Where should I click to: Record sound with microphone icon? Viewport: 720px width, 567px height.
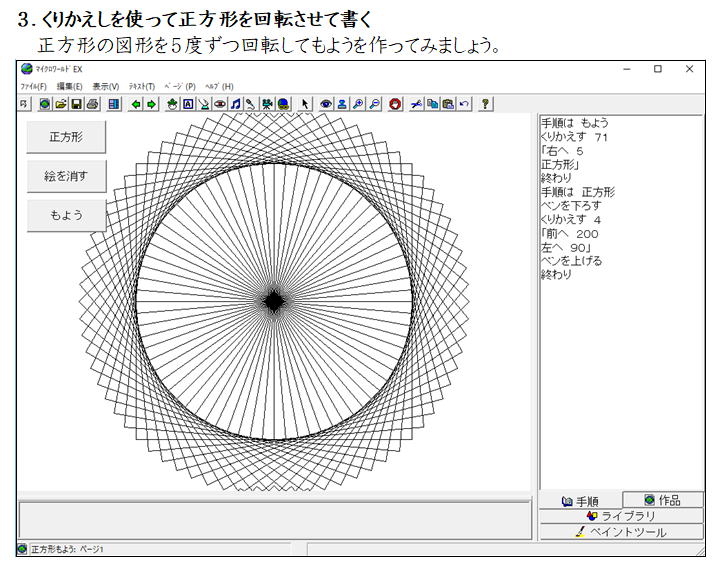(x=251, y=104)
